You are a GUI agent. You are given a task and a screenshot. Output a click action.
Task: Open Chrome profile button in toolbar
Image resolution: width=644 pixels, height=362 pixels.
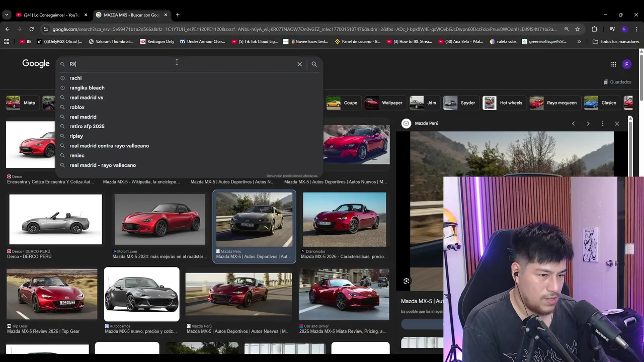[624, 29]
